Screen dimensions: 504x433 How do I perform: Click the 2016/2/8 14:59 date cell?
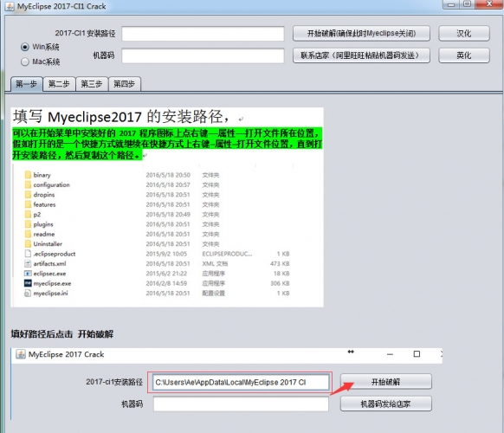click(x=166, y=283)
